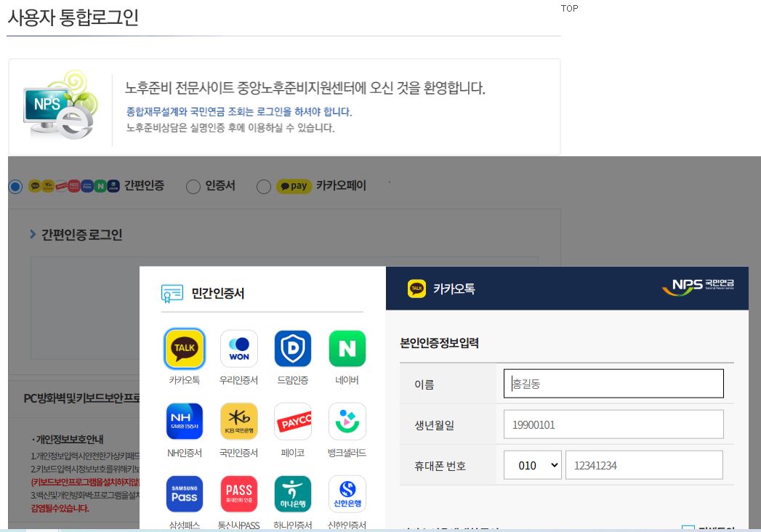The height and width of the screenshot is (532, 761).
Task: Select the Hana Bank certificate (하나인증서) icon
Action: (293, 494)
